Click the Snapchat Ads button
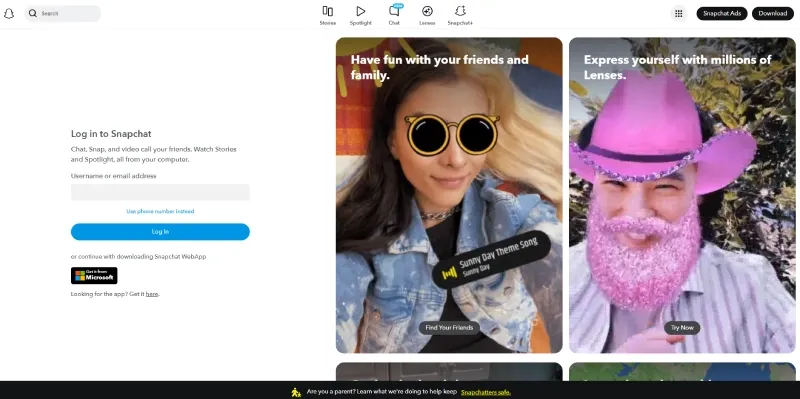Screen dimensions: 800x399 tap(721, 14)
